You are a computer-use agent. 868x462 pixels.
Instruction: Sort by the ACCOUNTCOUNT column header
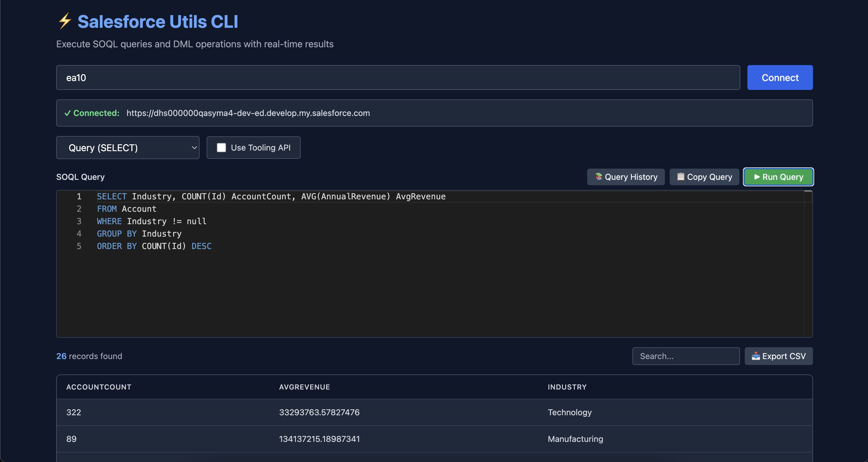99,387
